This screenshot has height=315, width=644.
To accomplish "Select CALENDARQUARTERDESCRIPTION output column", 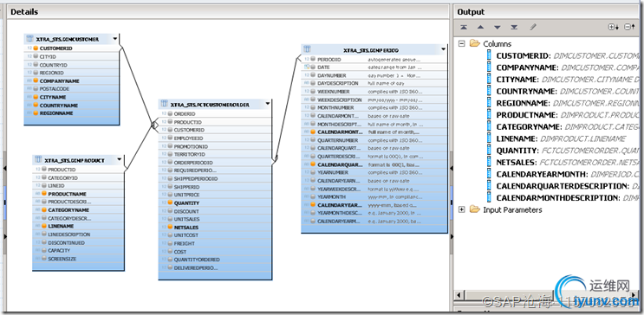I will (563, 186).
